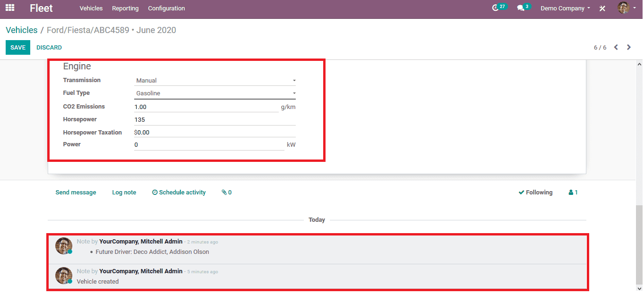
Task: Open the Fuel Type dropdown set to Gasoline
Action: point(215,93)
